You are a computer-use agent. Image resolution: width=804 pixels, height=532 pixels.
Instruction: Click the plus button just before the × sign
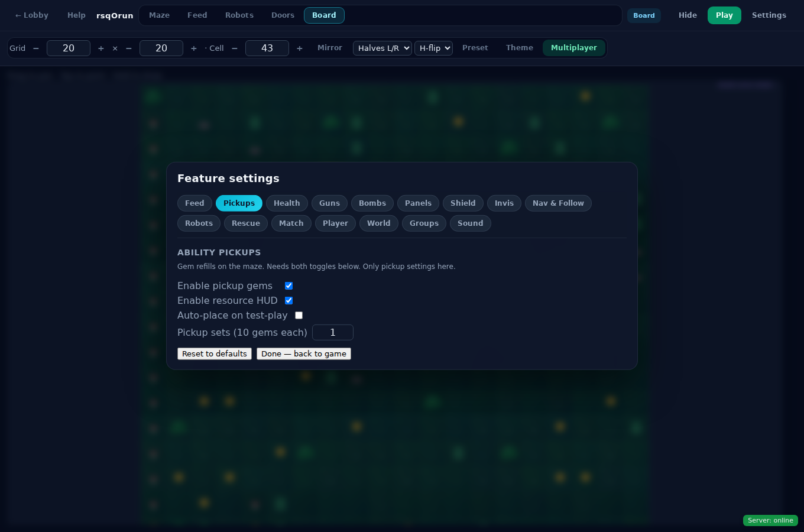click(x=101, y=48)
